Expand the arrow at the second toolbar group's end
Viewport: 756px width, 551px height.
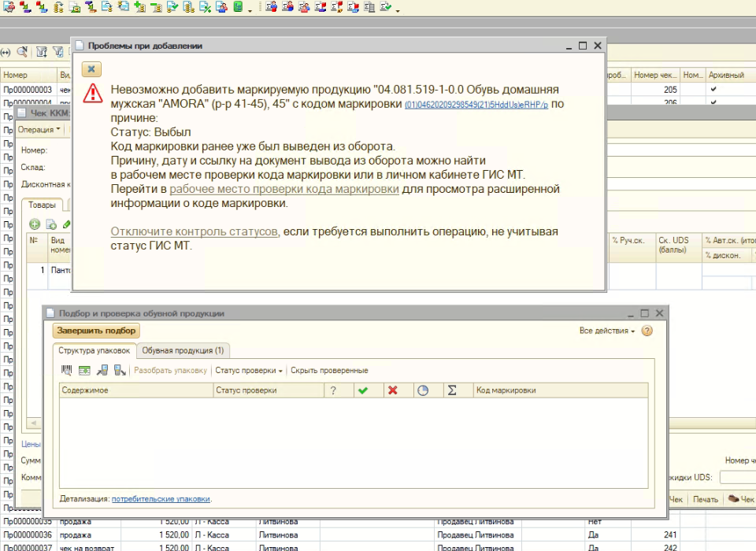click(398, 9)
